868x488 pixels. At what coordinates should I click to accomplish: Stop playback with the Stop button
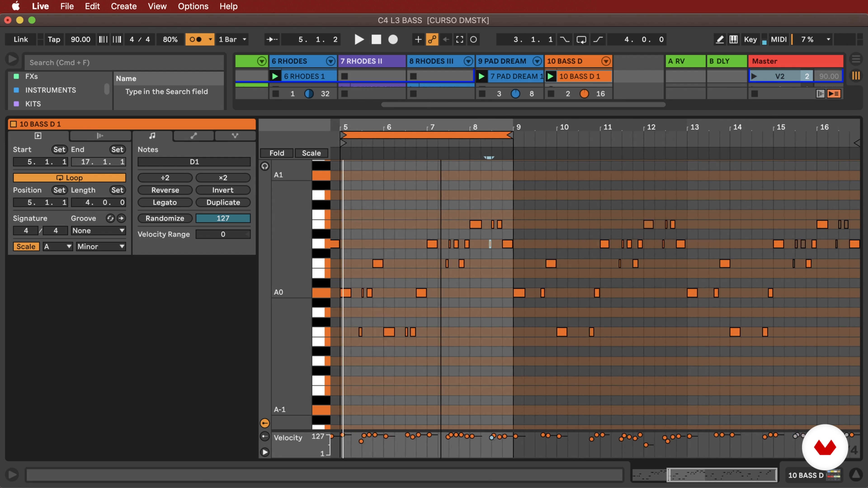click(376, 39)
